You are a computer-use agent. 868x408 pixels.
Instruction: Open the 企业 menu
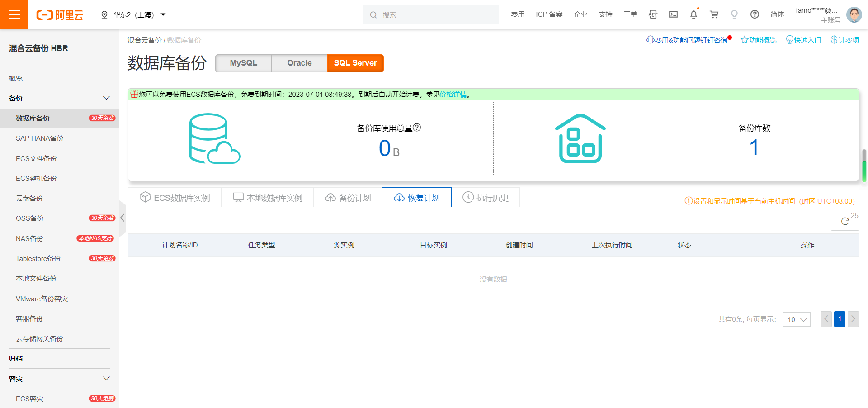580,14
